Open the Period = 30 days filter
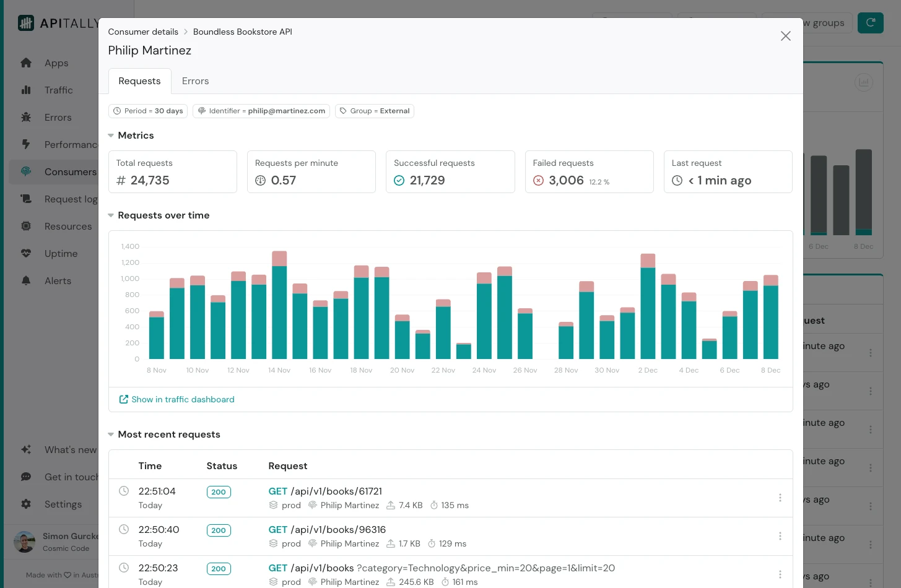The width and height of the screenshot is (901, 588). (x=148, y=111)
